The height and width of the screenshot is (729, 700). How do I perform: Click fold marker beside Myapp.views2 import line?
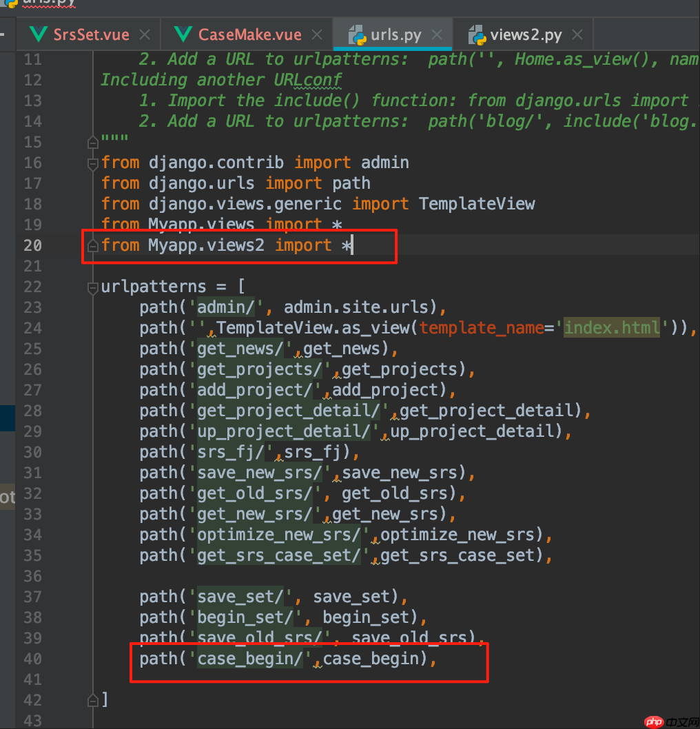click(92, 246)
